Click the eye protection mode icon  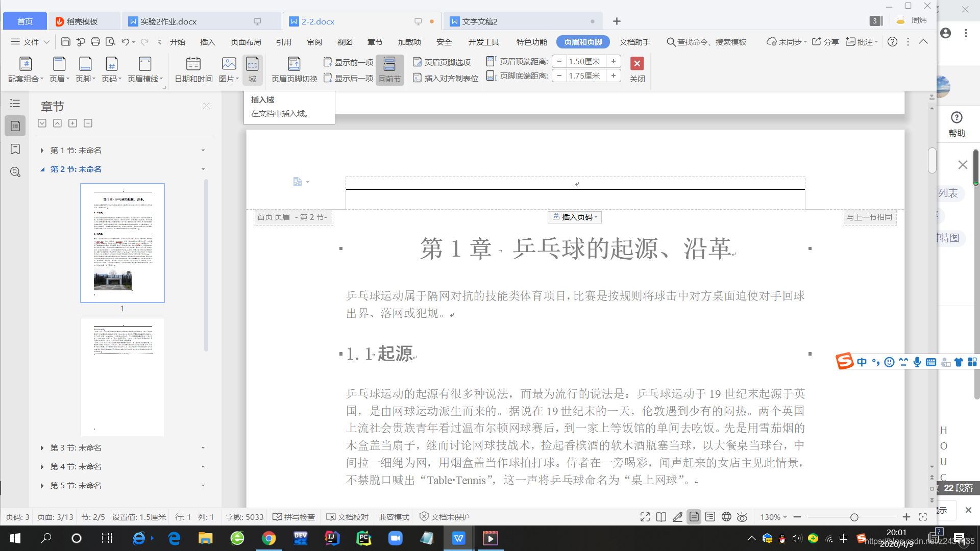pos(742,517)
